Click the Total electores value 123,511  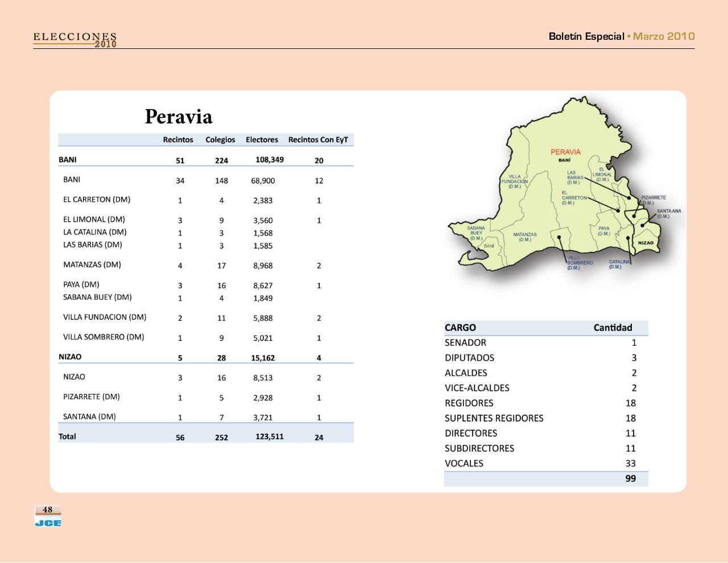point(269,437)
